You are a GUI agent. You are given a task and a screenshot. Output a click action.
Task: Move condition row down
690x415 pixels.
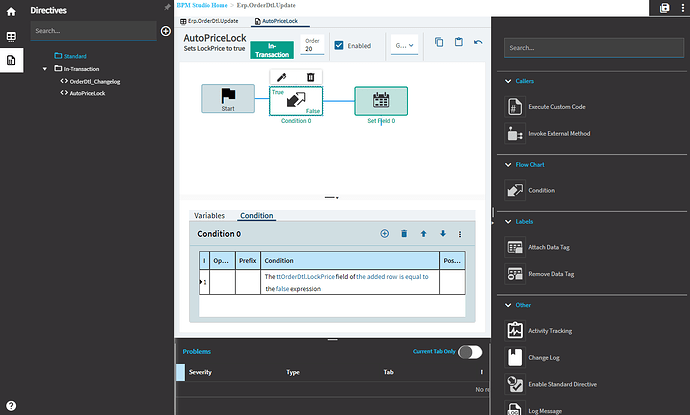pyautogui.click(x=443, y=234)
